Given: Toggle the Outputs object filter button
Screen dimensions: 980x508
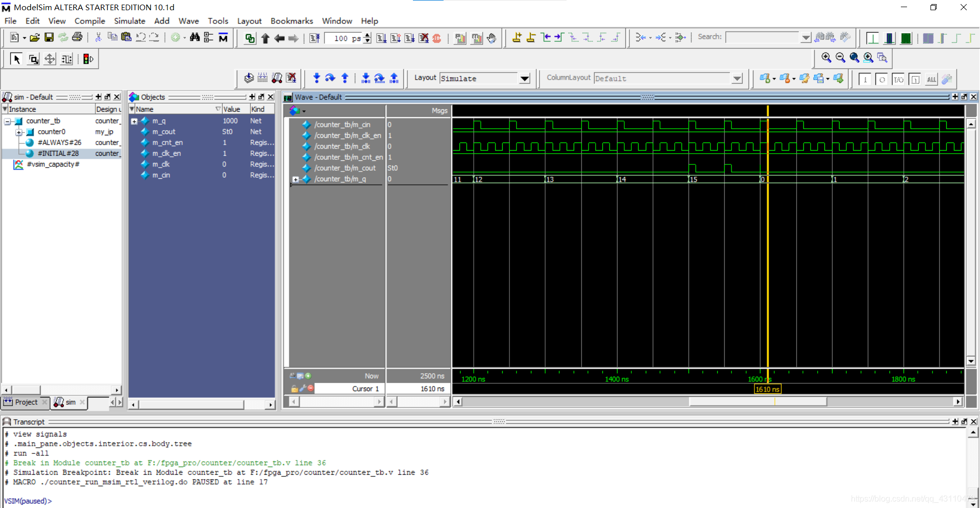Looking at the screenshot, I should [x=881, y=79].
